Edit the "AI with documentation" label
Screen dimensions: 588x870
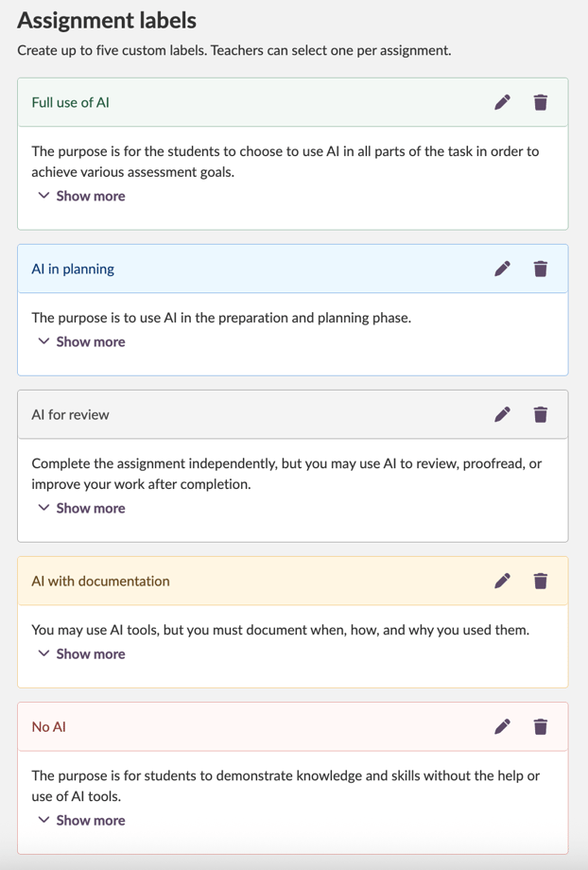pyautogui.click(x=503, y=581)
